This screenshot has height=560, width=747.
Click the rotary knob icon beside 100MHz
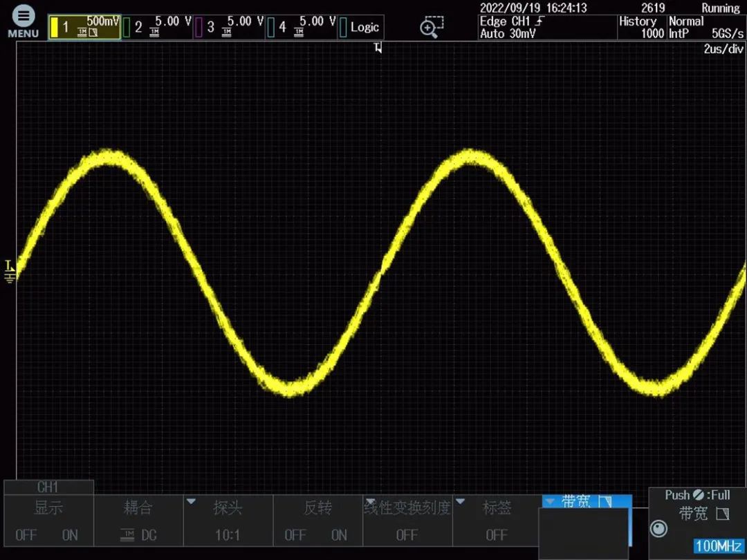[x=659, y=528]
